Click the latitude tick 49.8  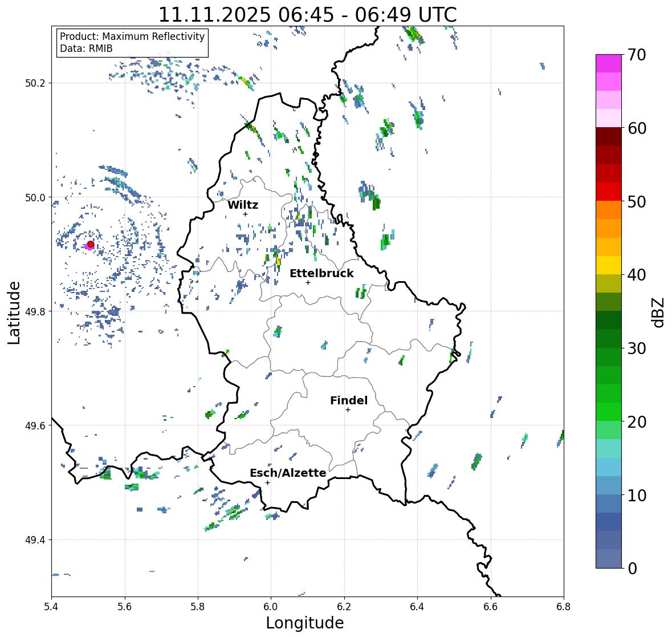(35, 311)
